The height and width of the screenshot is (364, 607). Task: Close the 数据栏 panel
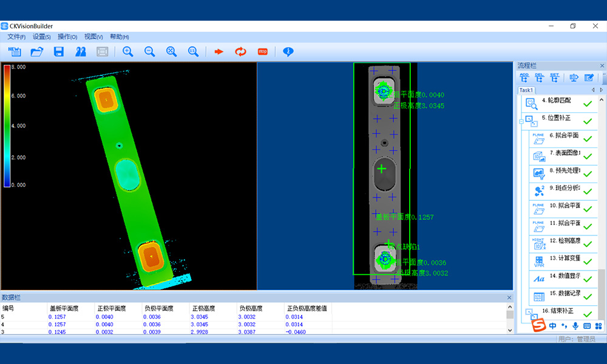point(509,297)
